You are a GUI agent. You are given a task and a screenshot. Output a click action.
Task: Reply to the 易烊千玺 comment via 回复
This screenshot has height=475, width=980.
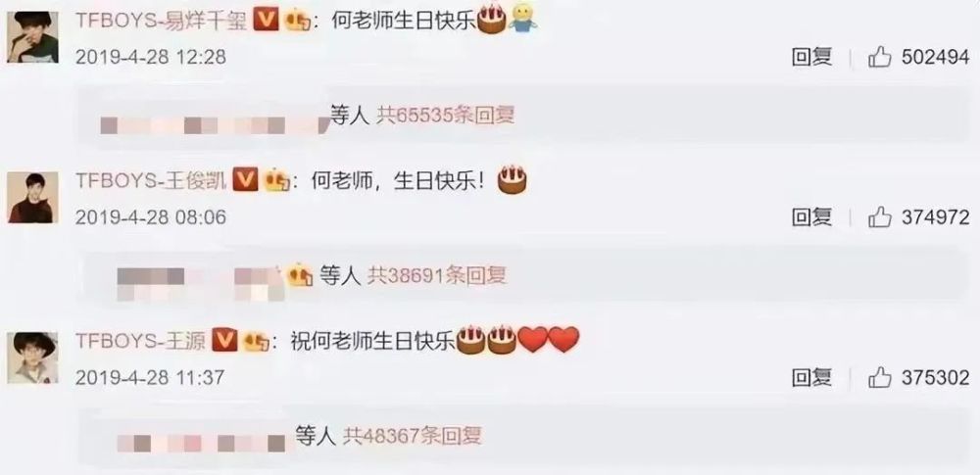click(x=811, y=58)
